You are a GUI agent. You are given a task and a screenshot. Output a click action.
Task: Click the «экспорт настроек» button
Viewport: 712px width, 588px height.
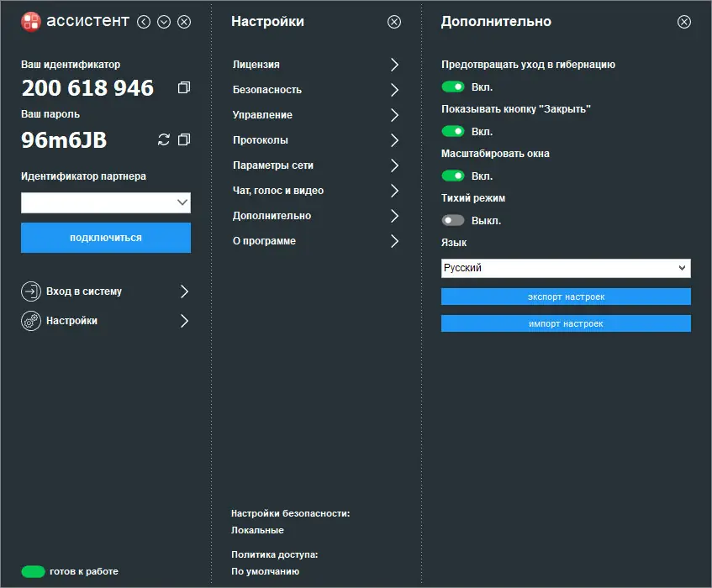pyautogui.click(x=566, y=297)
